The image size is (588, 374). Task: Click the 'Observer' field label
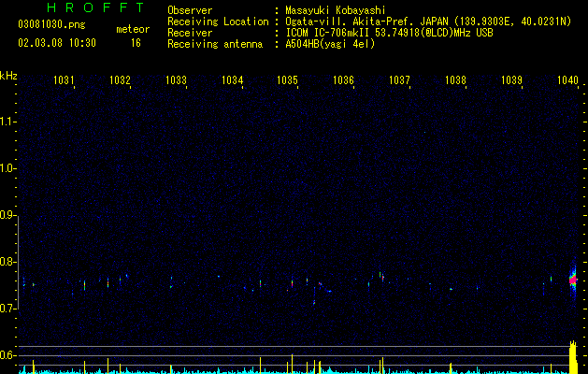(x=190, y=10)
